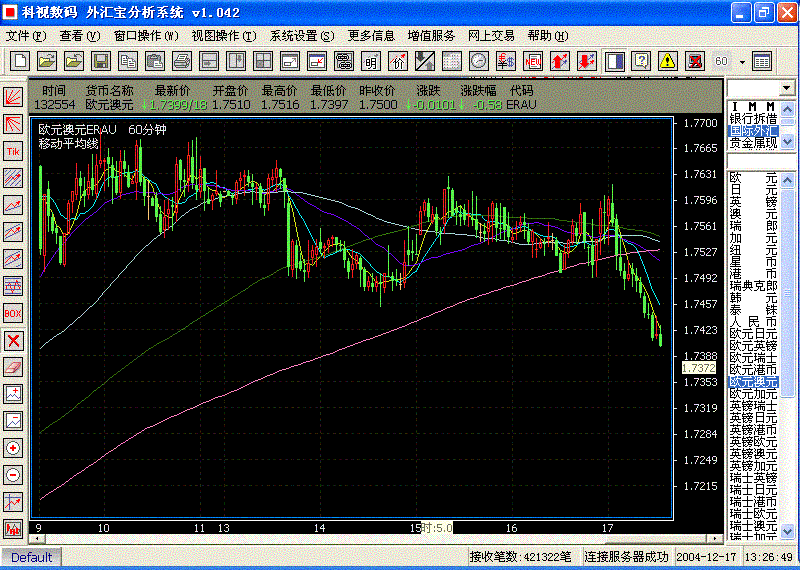This screenshot has height=570, width=800.
Task: Click the yellow warning triangle icon
Action: tap(667, 61)
